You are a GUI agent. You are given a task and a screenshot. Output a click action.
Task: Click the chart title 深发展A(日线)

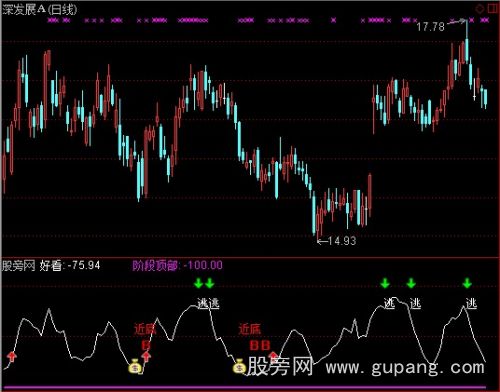[39, 9]
